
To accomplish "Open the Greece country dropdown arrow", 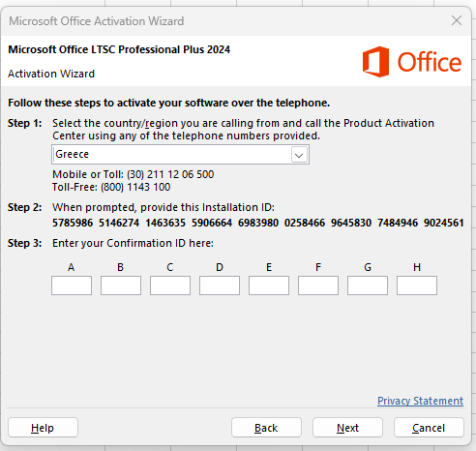I will [x=299, y=155].
